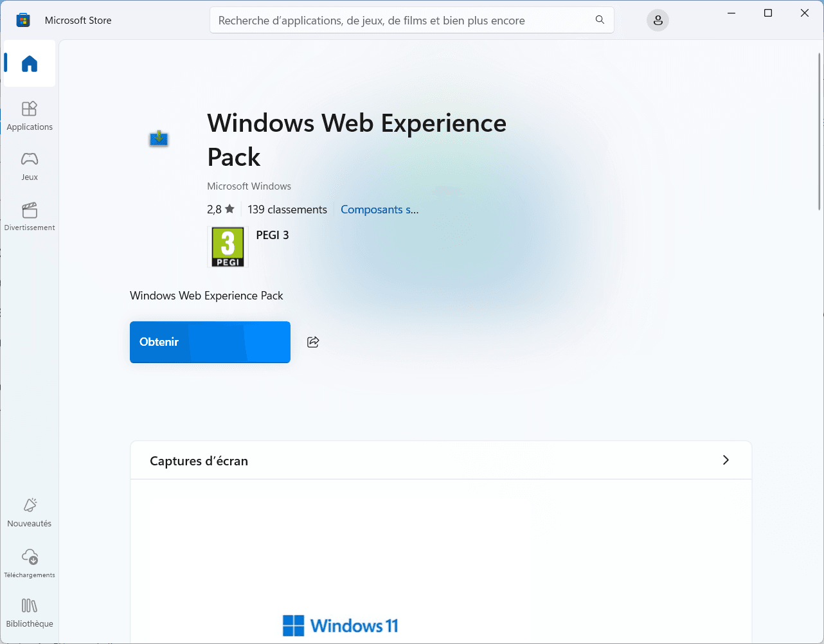
Task: Click the Windows Web Experience Pack app icon
Action: pyautogui.click(x=159, y=138)
